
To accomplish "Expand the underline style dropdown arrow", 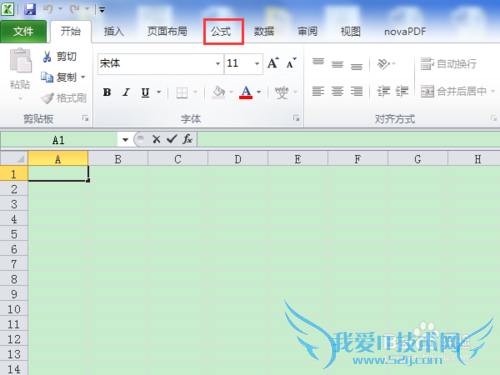I will click(x=159, y=92).
